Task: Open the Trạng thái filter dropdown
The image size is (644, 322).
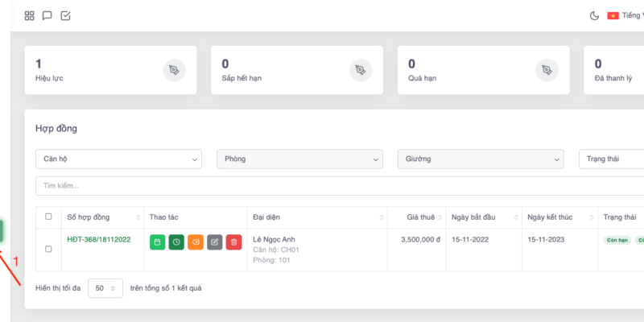Action: coord(612,159)
